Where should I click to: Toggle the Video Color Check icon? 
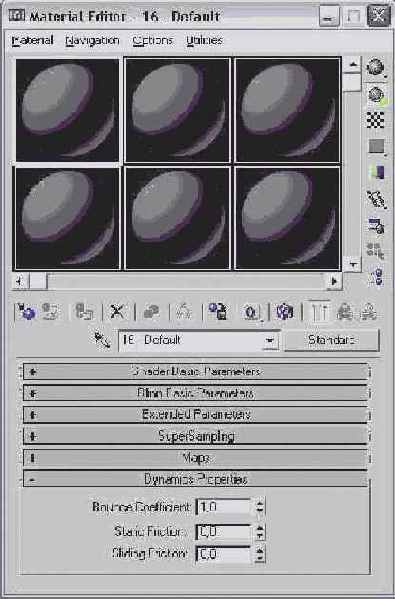click(376, 172)
